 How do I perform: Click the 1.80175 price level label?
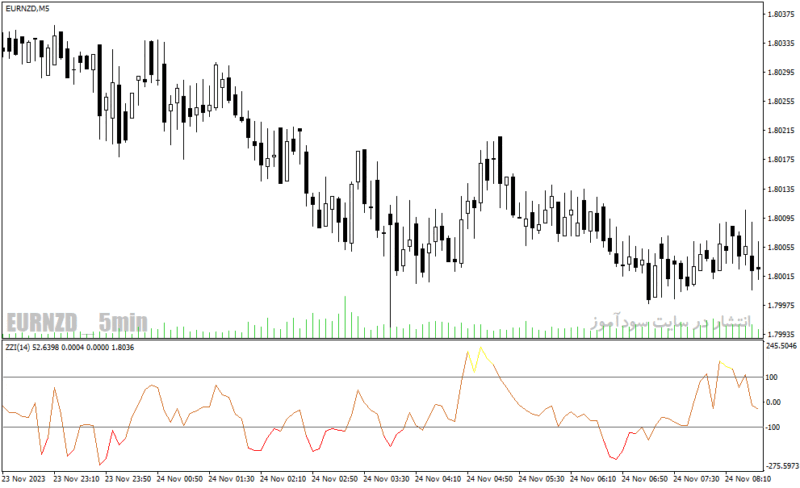[781, 160]
